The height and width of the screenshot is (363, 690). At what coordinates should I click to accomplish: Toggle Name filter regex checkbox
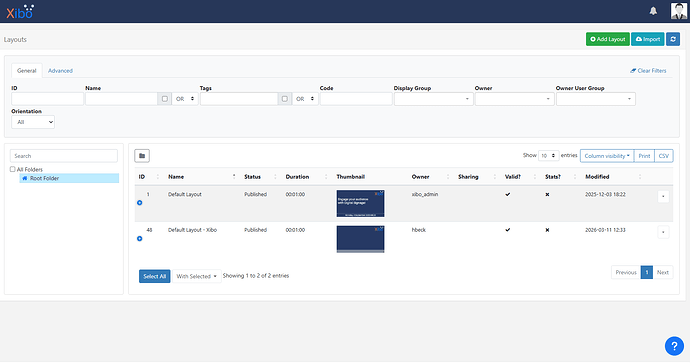tap(165, 99)
